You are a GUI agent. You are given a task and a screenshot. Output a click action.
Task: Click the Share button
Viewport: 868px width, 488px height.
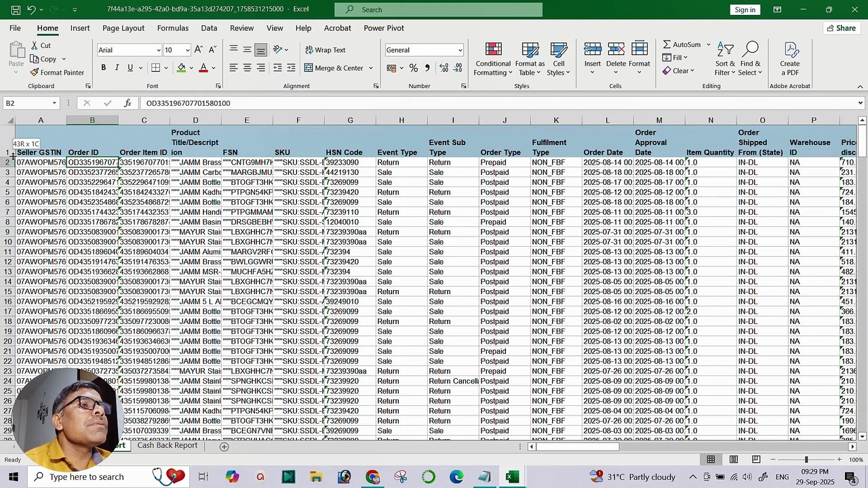coord(840,28)
